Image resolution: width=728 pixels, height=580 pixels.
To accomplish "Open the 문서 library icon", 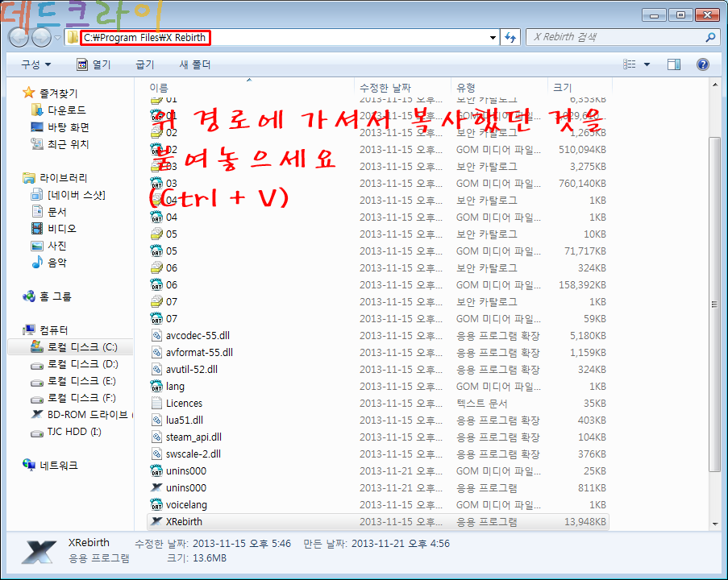I will point(37,212).
